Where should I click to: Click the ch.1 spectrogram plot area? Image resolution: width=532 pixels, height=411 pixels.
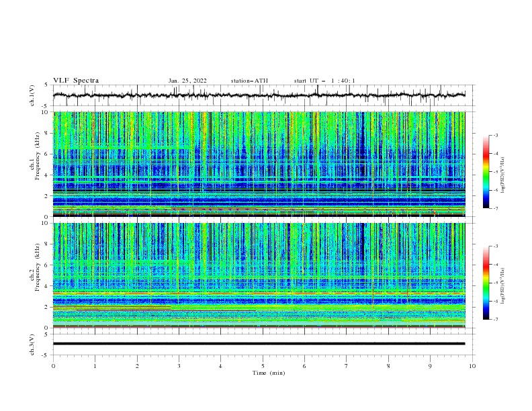(259, 164)
